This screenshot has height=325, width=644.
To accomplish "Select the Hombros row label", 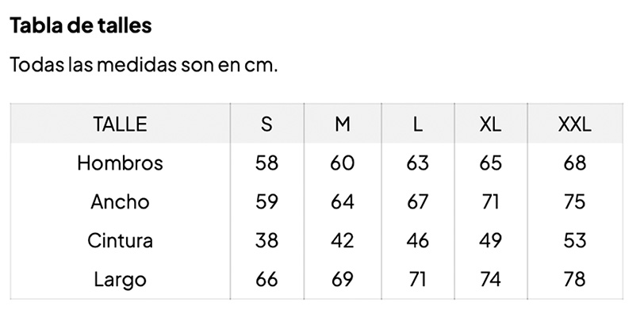I will tap(120, 163).
